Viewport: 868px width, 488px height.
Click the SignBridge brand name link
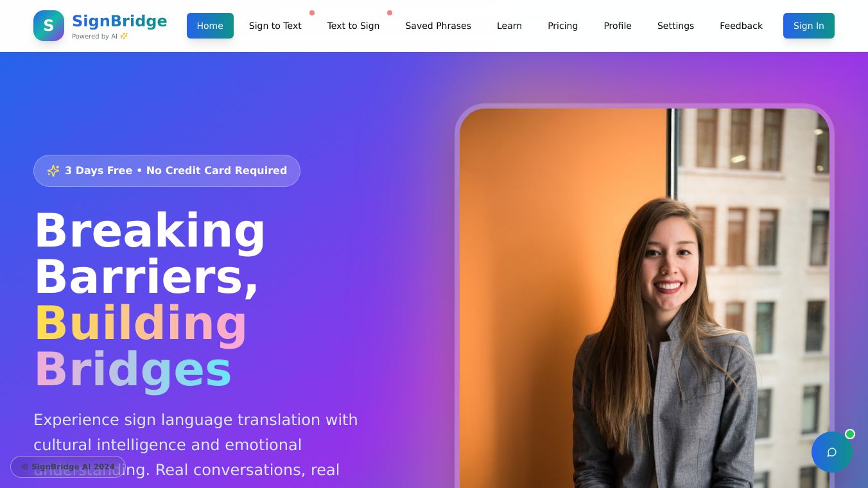(119, 21)
